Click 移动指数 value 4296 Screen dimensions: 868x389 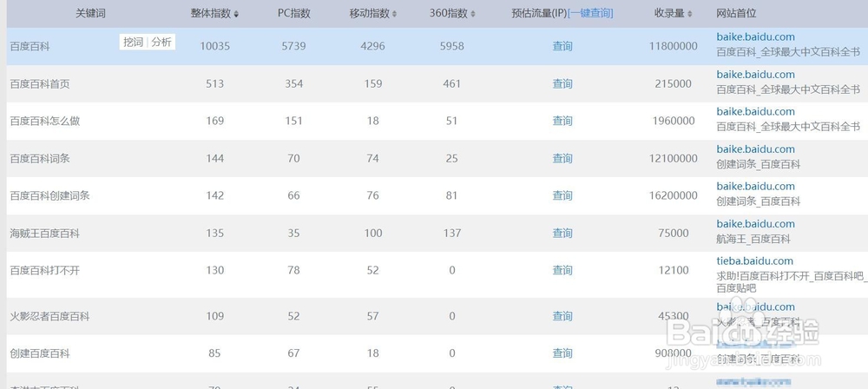tap(372, 47)
